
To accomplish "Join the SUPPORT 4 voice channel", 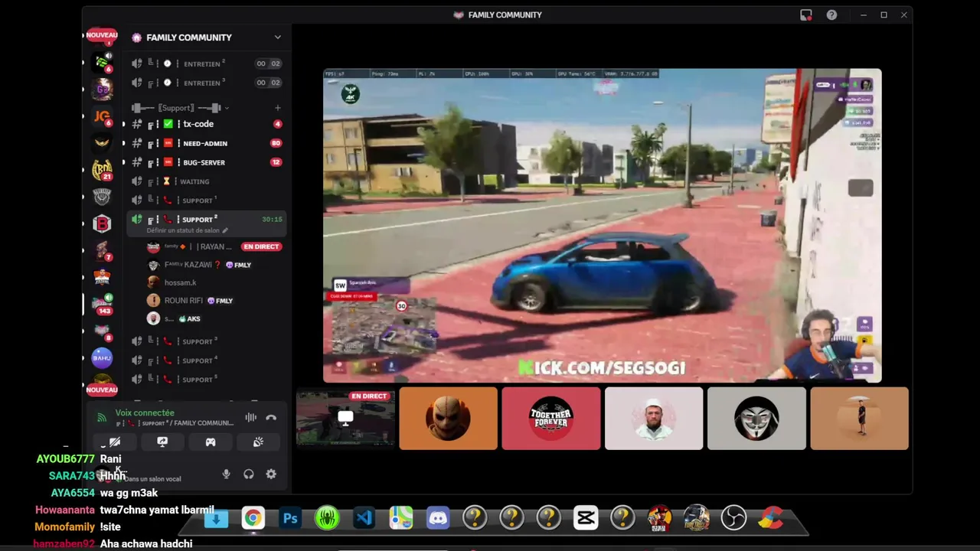I will 207,360.
